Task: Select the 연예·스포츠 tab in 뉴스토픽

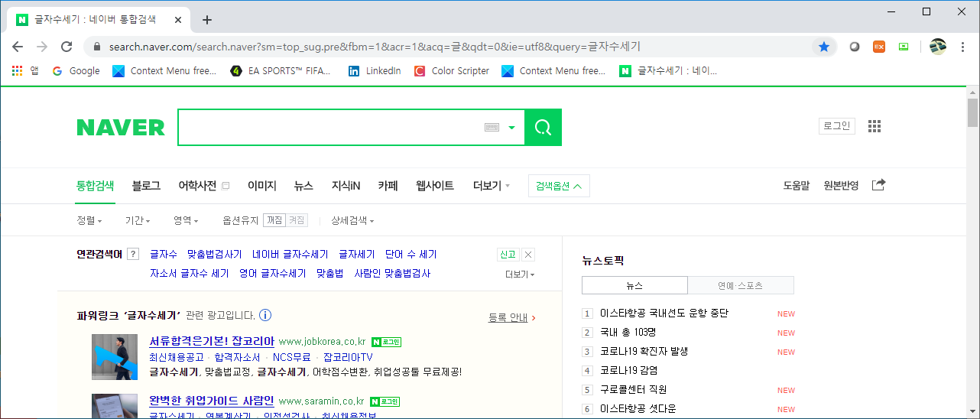Action: pyautogui.click(x=741, y=286)
